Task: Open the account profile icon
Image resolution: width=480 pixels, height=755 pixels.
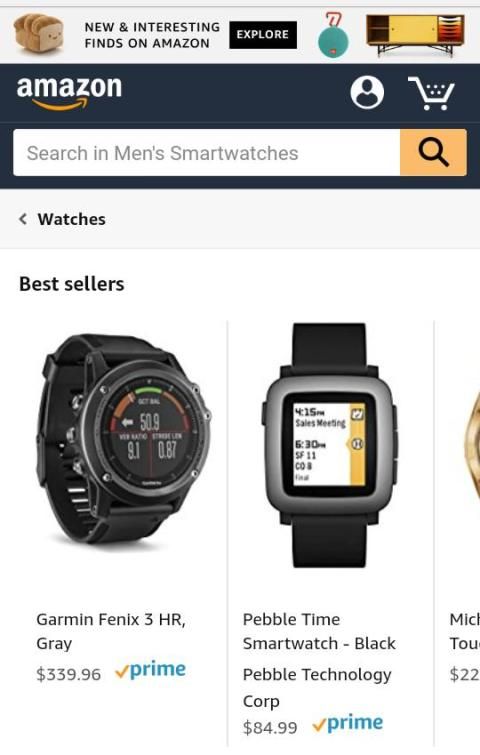Action: click(367, 92)
